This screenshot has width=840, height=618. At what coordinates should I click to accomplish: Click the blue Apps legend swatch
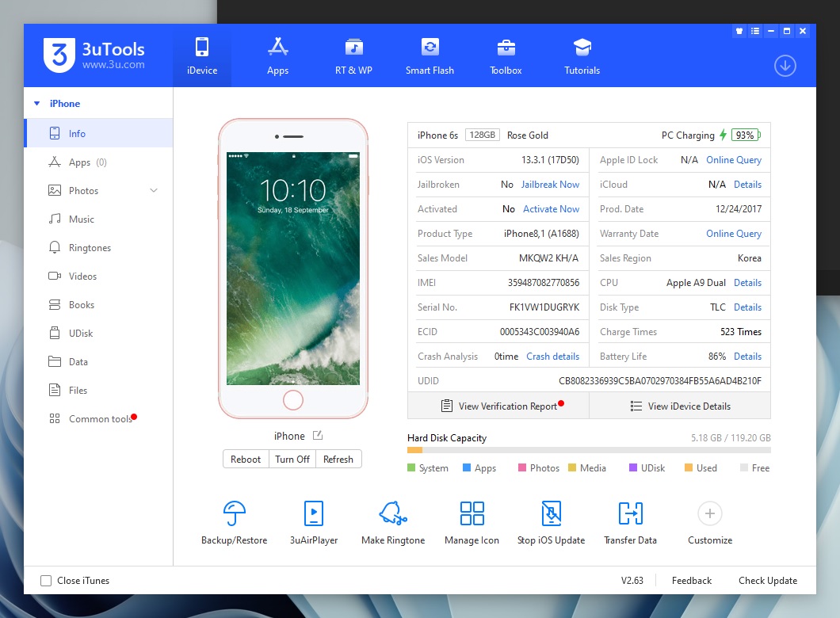[467, 467]
